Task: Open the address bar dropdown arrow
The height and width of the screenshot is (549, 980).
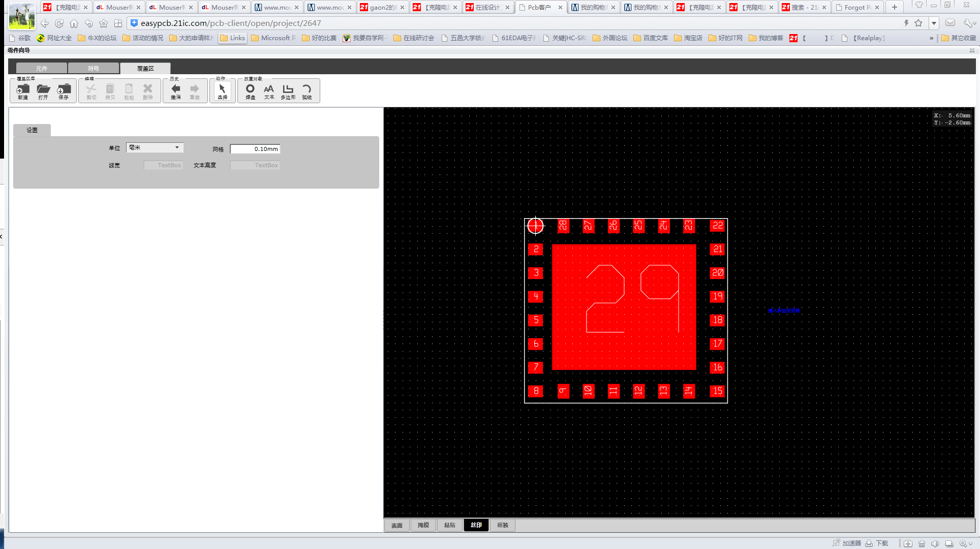Action: [x=934, y=23]
